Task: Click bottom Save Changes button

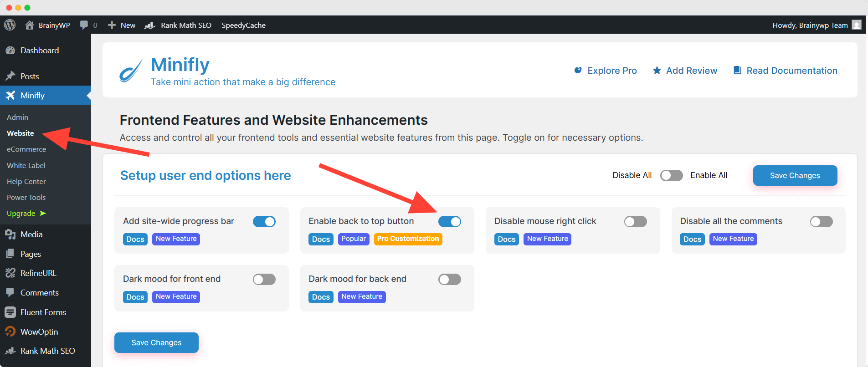Action: tap(156, 342)
